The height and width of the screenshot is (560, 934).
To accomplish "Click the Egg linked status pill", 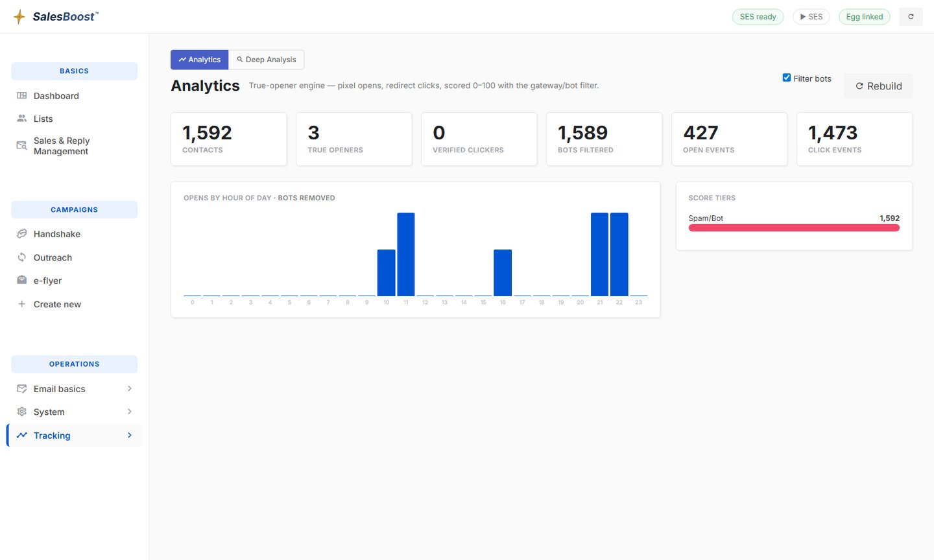I will [865, 17].
